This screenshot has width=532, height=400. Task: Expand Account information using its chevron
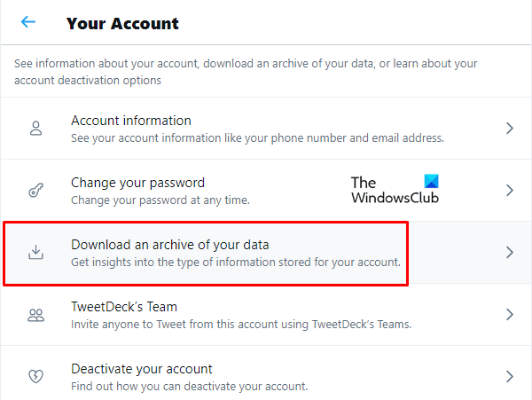click(510, 129)
